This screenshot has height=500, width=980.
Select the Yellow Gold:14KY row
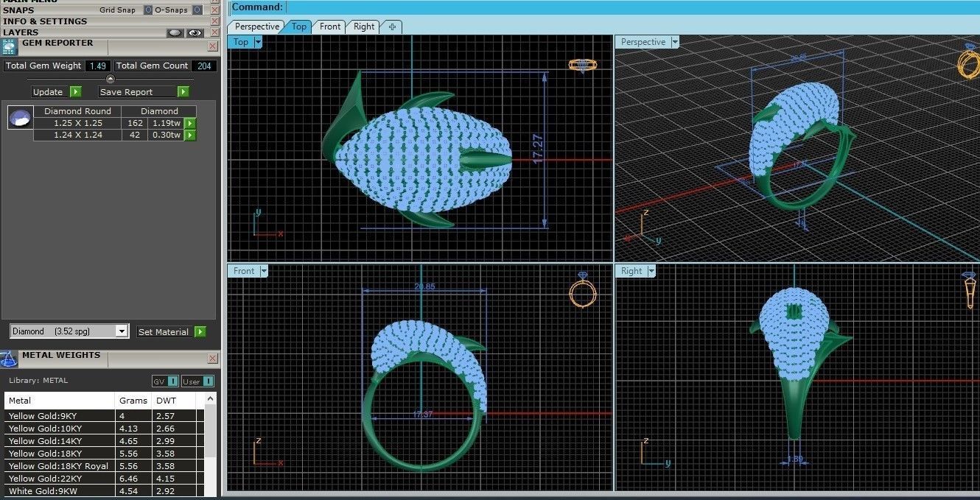tap(105, 441)
